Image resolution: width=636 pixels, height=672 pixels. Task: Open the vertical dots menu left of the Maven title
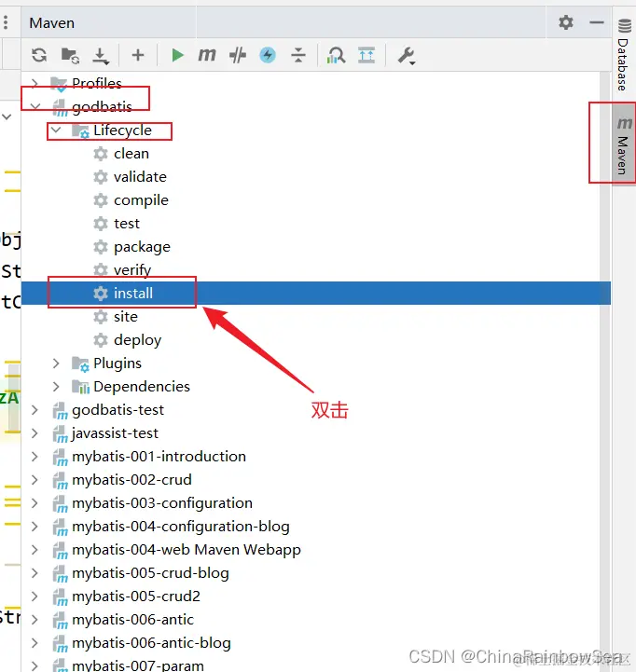pyautogui.click(x=6, y=22)
